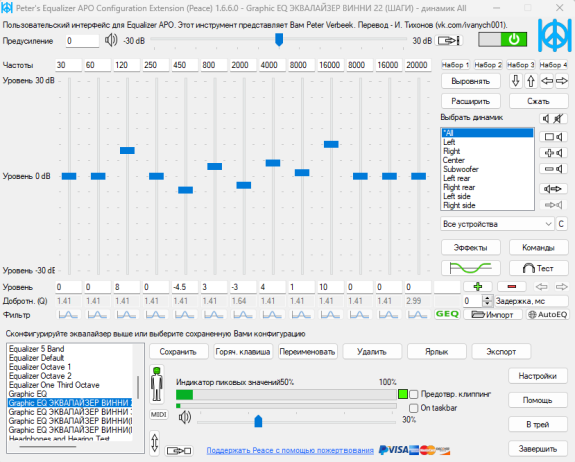Click the MIDI icon

(x=158, y=414)
